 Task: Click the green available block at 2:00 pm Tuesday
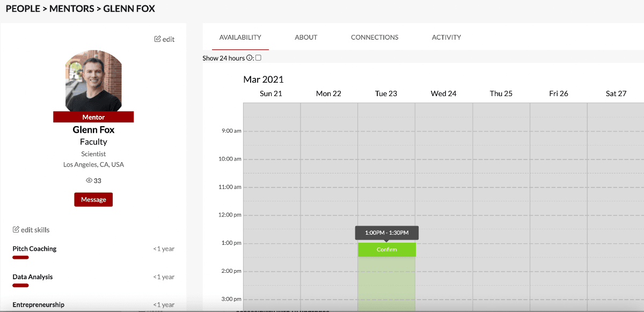(x=386, y=278)
